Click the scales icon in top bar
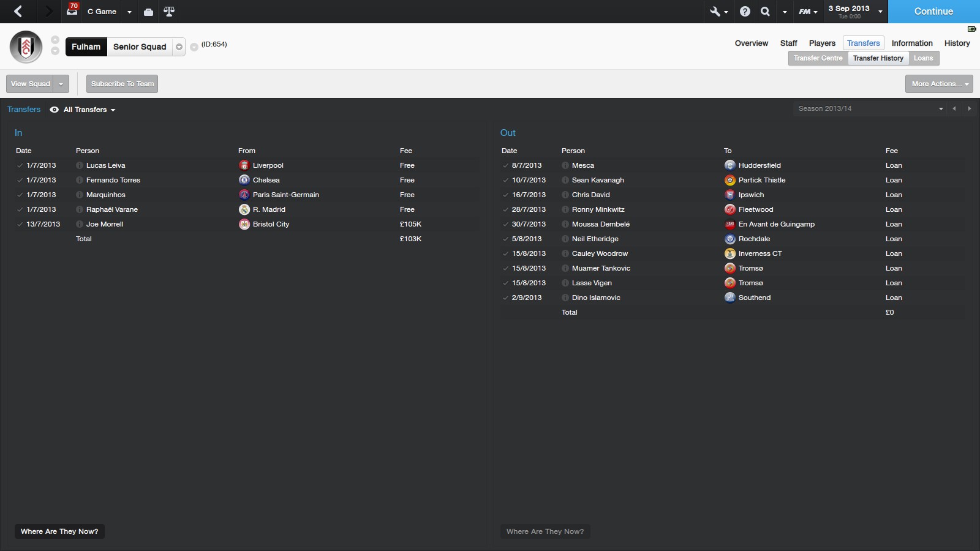Viewport: 980px width, 551px height. click(x=169, y=12)
